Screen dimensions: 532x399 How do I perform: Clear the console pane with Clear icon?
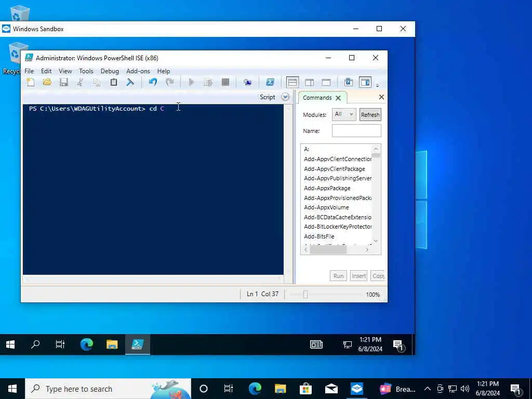pyautogui.click(x=130, y=83)
